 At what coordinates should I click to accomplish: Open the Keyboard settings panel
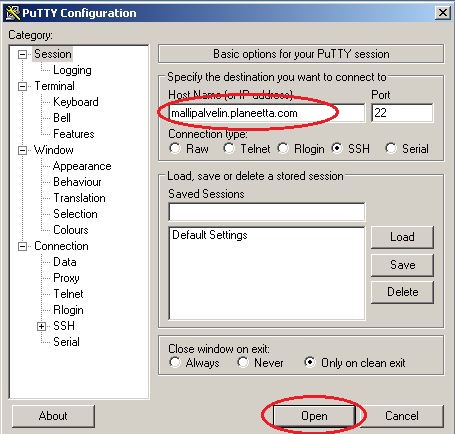tap(76, 102)
